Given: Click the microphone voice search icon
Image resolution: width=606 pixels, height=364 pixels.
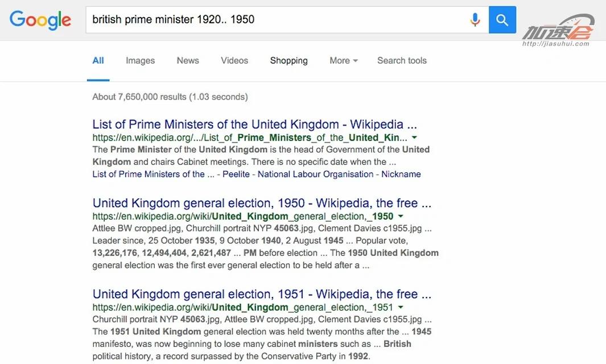Looking at the screenshot, I should click(475, 20).
